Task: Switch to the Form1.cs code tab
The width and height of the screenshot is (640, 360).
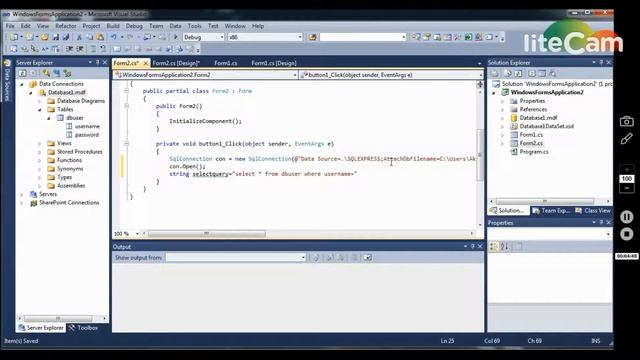Action: 226,63
